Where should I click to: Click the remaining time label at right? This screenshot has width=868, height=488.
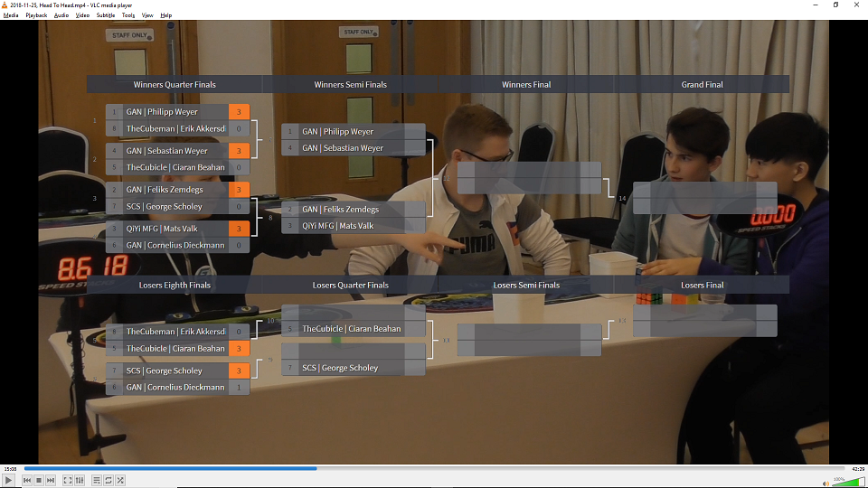point(858,469)
